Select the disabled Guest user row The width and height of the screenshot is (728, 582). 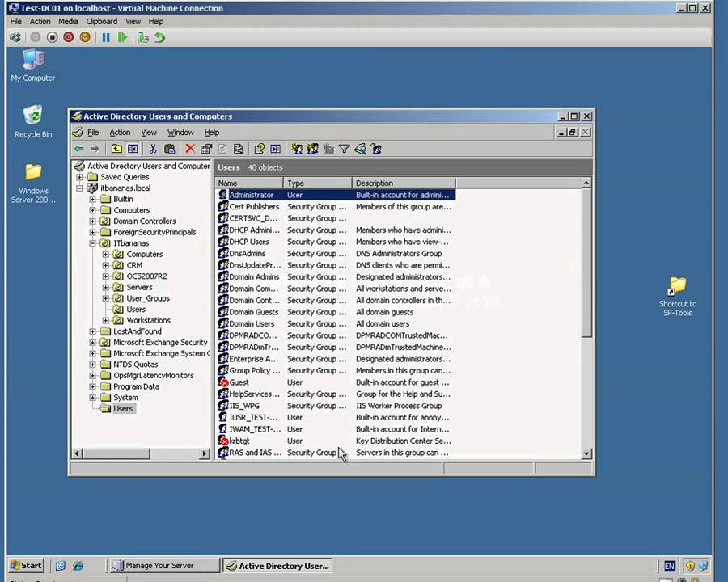pos(335,382)
